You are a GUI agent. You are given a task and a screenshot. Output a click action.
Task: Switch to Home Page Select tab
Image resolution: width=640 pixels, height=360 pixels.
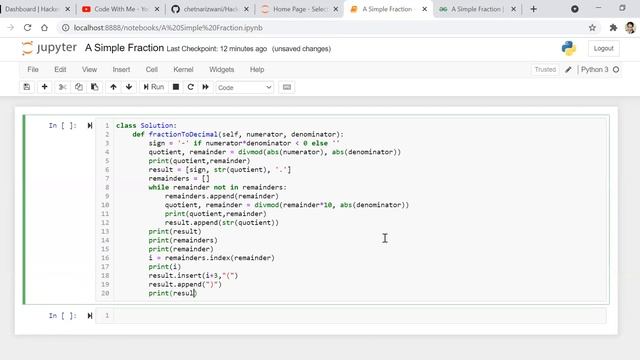point(300,9)
